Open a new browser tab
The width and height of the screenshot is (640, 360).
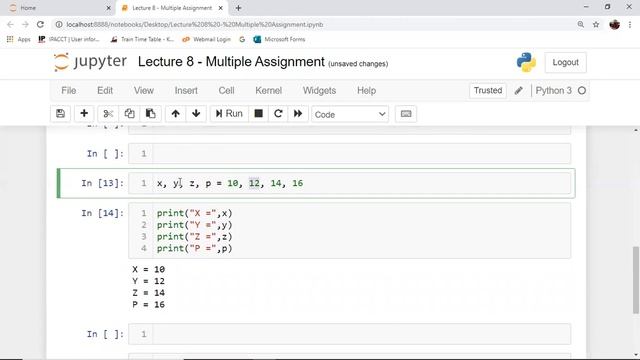(x=238, y=8)
